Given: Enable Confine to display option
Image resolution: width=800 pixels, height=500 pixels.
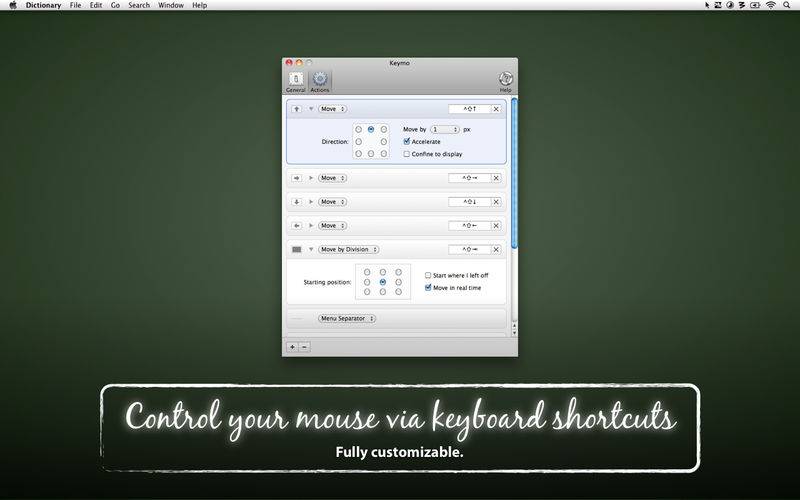Looking at the screenshot, I should pyautogui.click(x=406, y=154).
